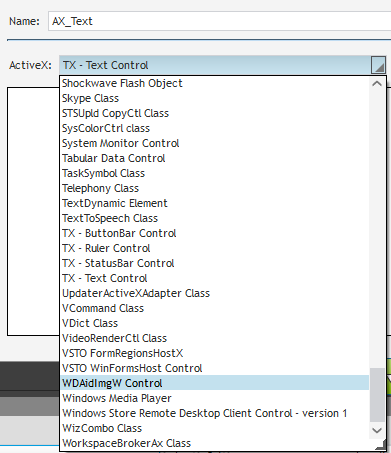391x453 pixels.
Task: Pick System Monitor Control in dropdown
Action: coord(215,143)
